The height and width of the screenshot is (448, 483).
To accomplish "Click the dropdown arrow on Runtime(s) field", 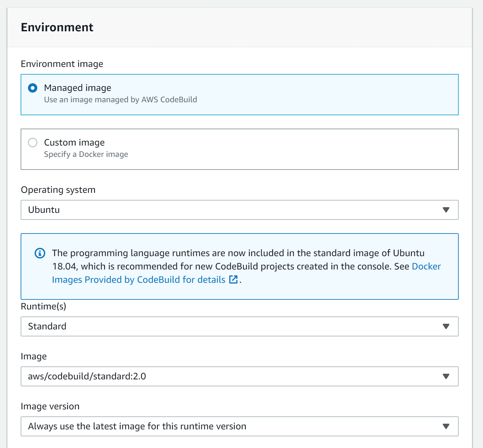I will [446, 326].
